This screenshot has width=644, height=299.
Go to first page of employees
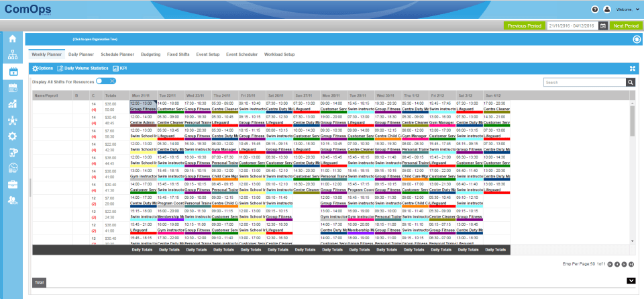pos(610,265)
